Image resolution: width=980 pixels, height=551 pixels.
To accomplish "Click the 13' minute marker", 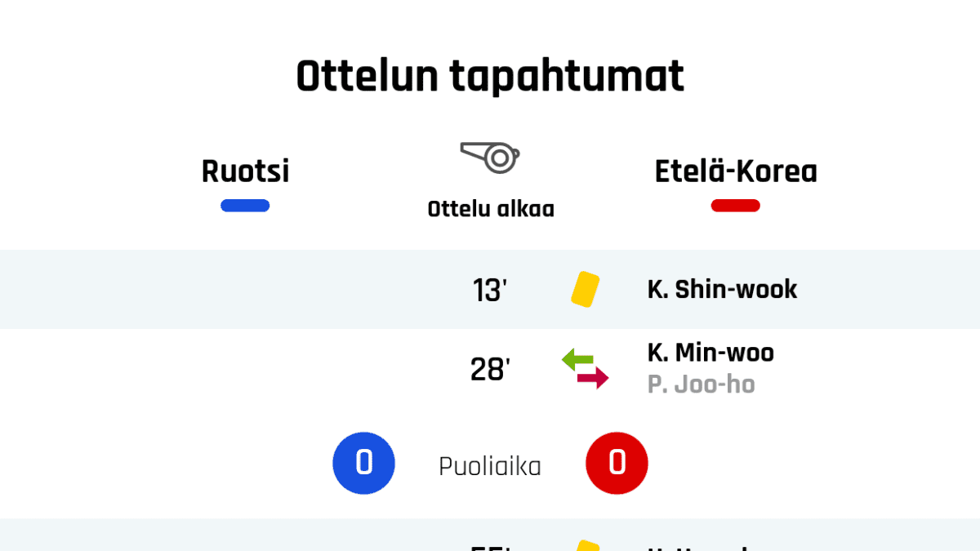I will pos(490,290).
